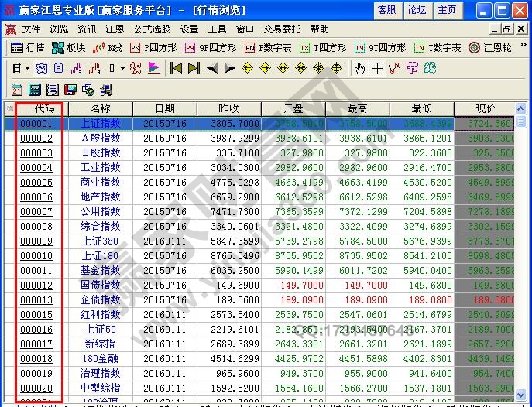The width and height of the screenshot is (532, 407).
Task: Open the candlestick style dropdown arrow
Action: pyautogui.click(x=122, y=68)
